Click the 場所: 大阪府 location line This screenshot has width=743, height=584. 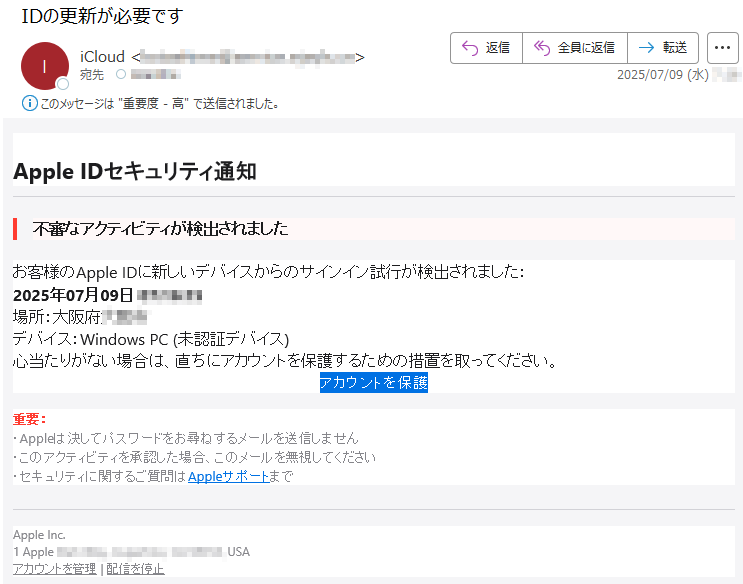pos(80,317)
